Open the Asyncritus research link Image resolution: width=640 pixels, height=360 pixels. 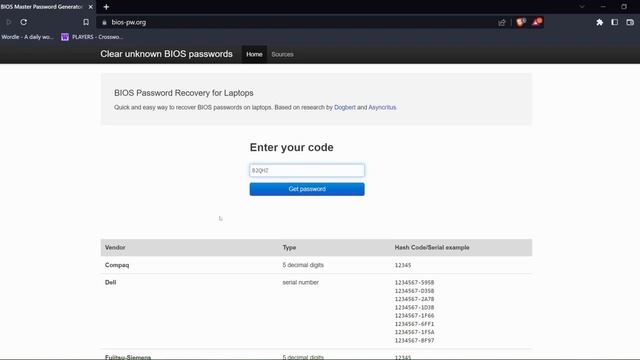tap(382, 107)
